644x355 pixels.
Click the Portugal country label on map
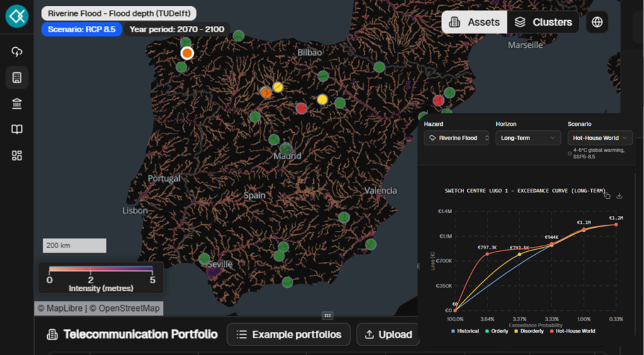tap(164, 178)
